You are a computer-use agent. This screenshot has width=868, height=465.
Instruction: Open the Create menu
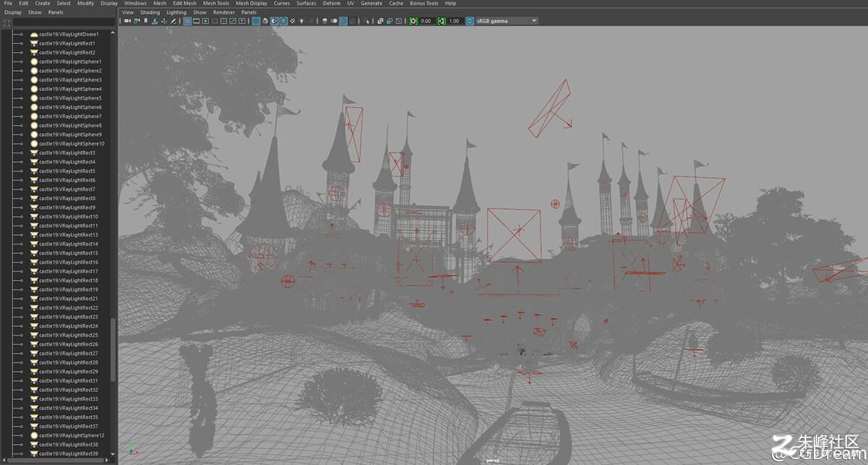43,4
